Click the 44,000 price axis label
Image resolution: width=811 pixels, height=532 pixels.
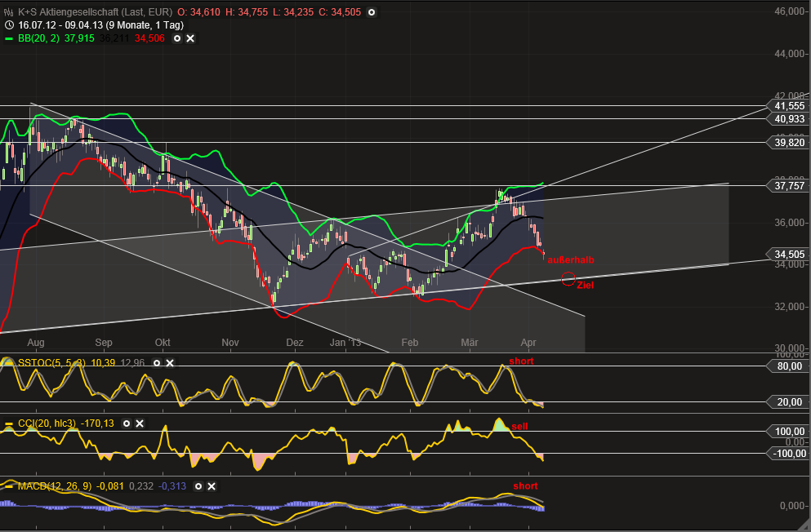[790, 54]
